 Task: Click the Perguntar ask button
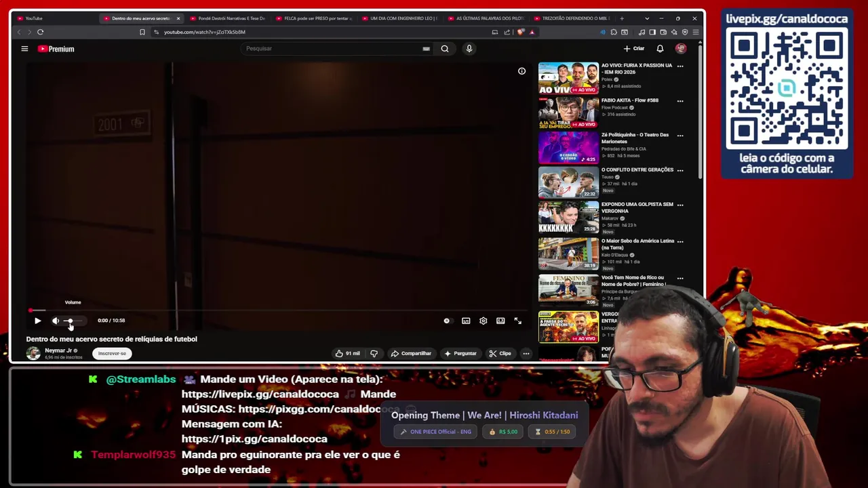point(460,353)
